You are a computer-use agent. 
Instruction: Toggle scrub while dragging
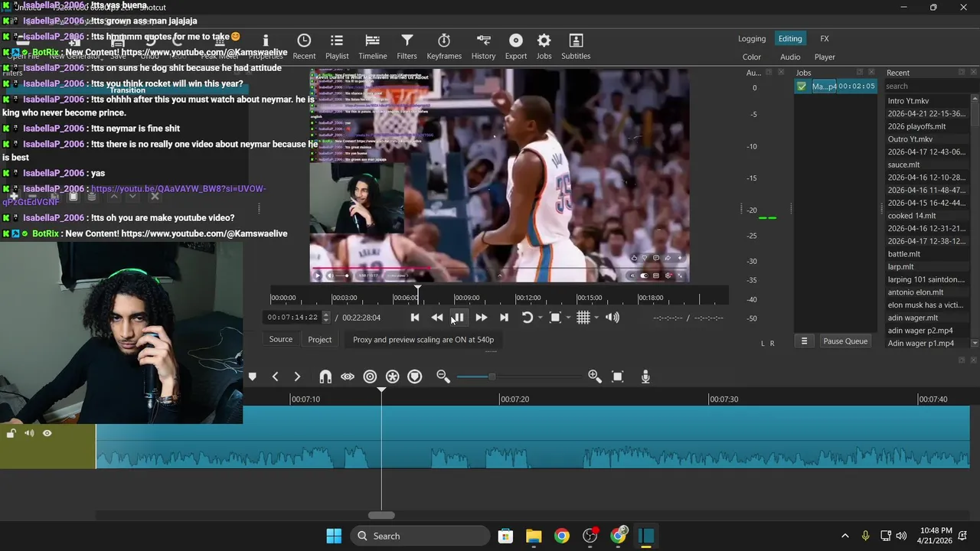pos(348,377)
